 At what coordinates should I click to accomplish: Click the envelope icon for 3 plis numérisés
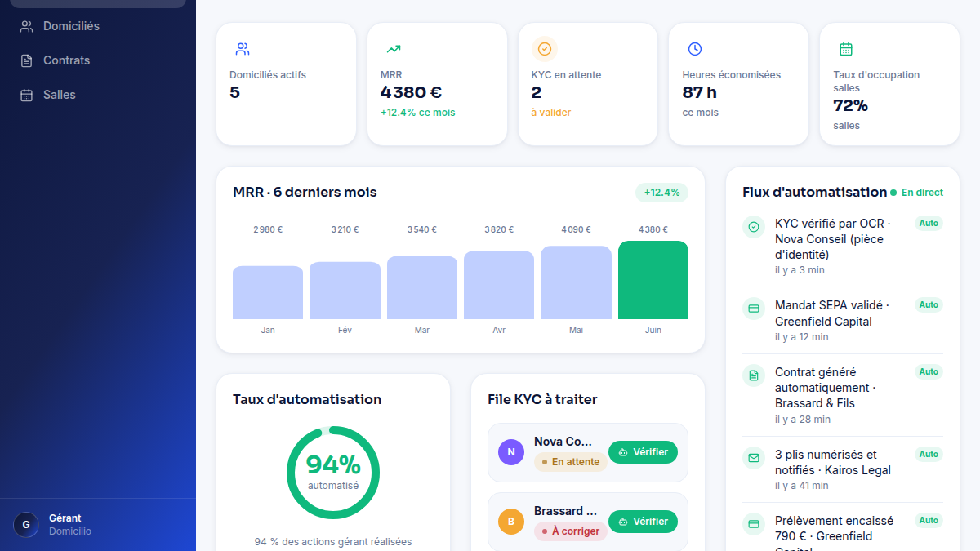point(754,458)
